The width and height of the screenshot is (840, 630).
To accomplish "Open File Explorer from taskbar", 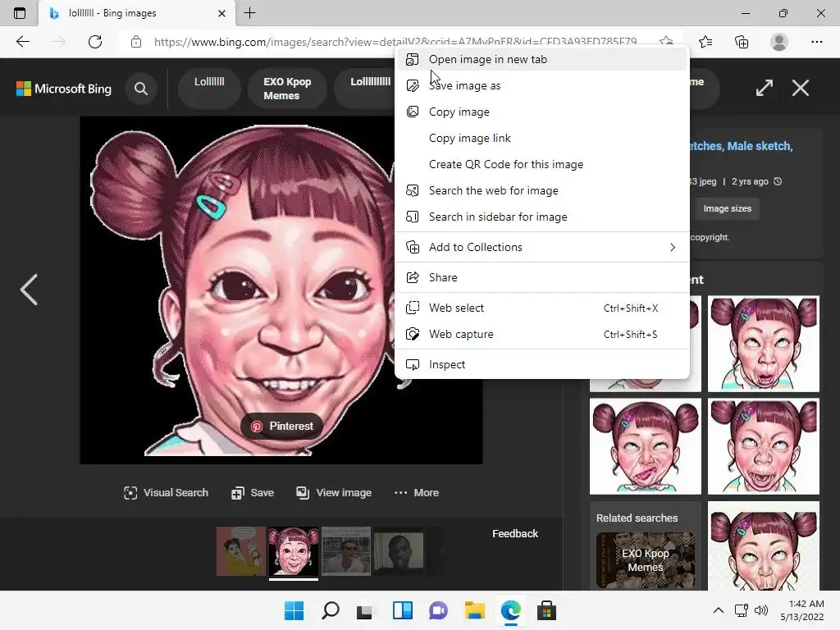I will 475,610.
